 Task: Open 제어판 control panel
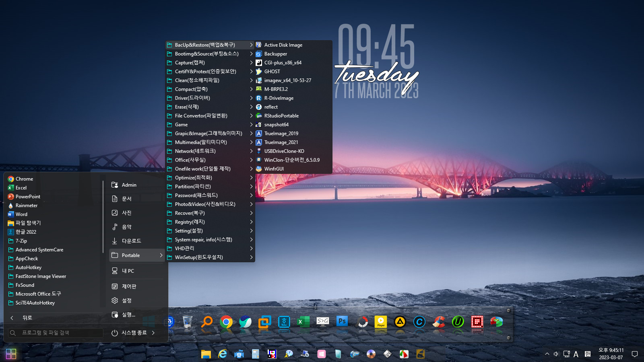[x=137, y=286]
